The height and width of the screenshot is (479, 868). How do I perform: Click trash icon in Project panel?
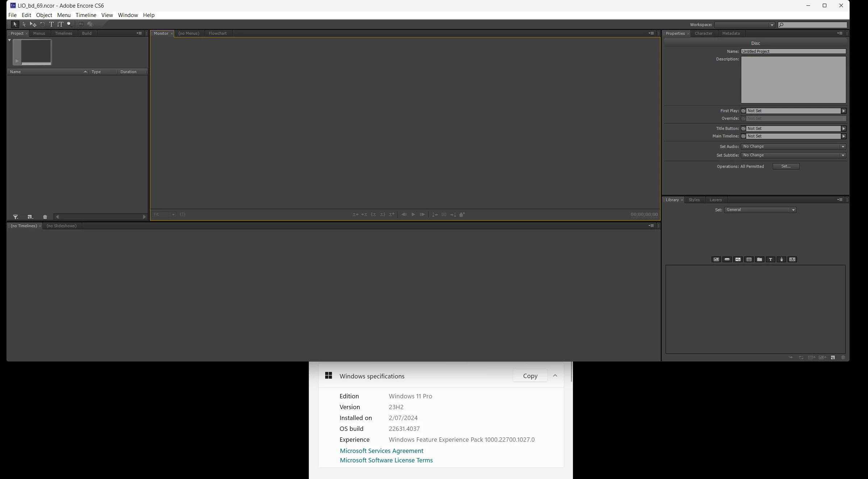(x=45, y=217)
